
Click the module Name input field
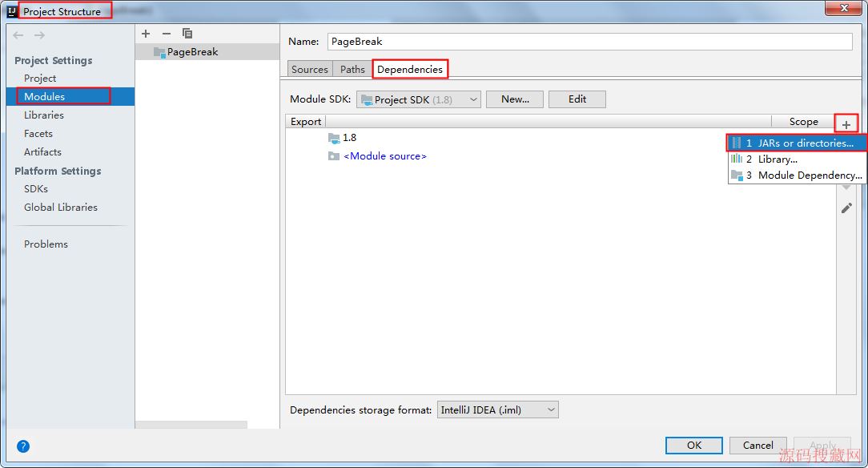click(x=589, y=42)
